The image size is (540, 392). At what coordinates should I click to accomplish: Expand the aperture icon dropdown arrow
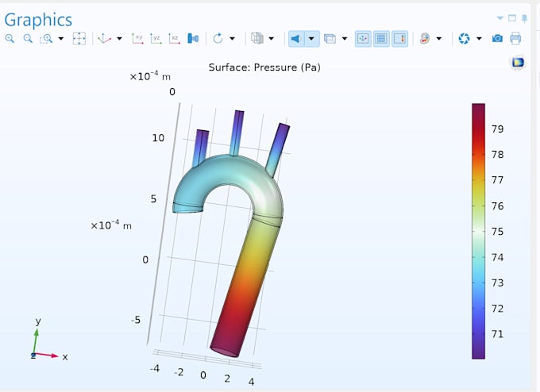[x=479, y=39]
